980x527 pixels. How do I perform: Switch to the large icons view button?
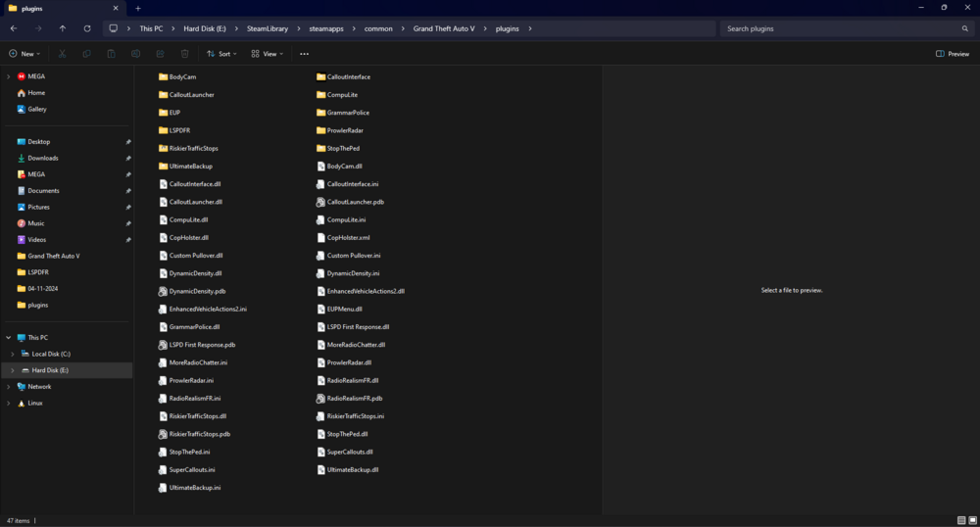click(972, 520)
